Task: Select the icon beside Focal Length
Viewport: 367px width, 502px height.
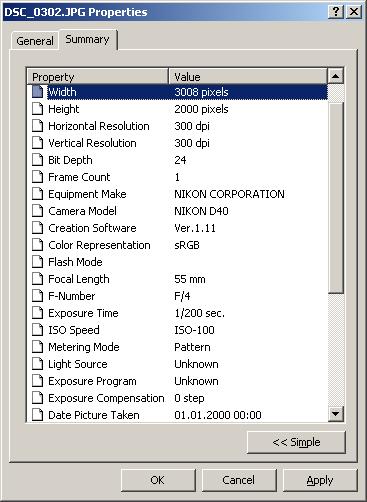Action: (37, 279)
